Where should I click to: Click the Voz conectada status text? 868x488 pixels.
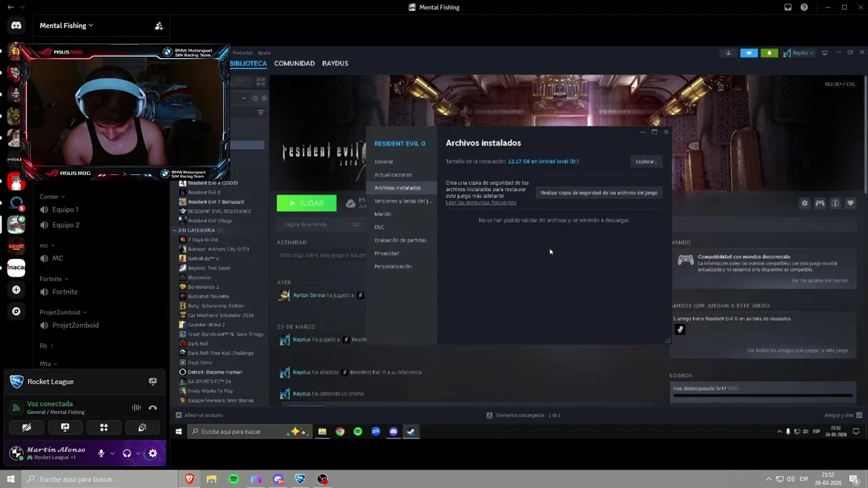point(50,404)
